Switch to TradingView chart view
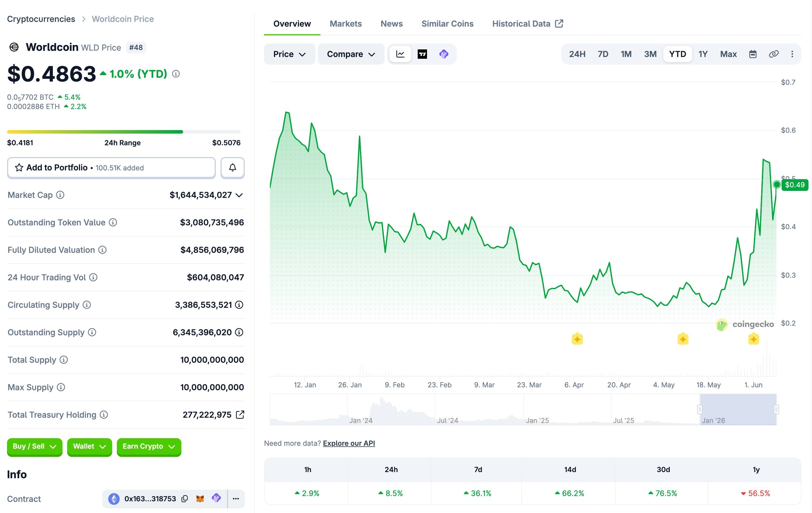812x513 pixels. tap(422, 54)
